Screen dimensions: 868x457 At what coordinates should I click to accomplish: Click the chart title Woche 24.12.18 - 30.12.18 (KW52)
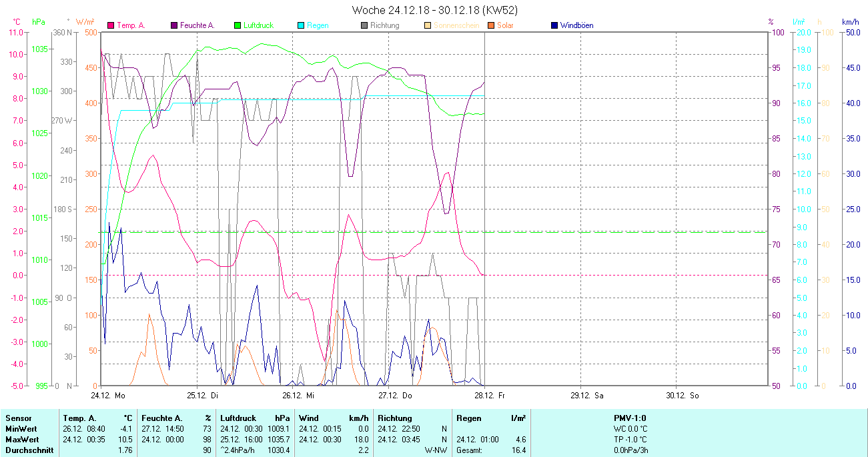[434, 10]
